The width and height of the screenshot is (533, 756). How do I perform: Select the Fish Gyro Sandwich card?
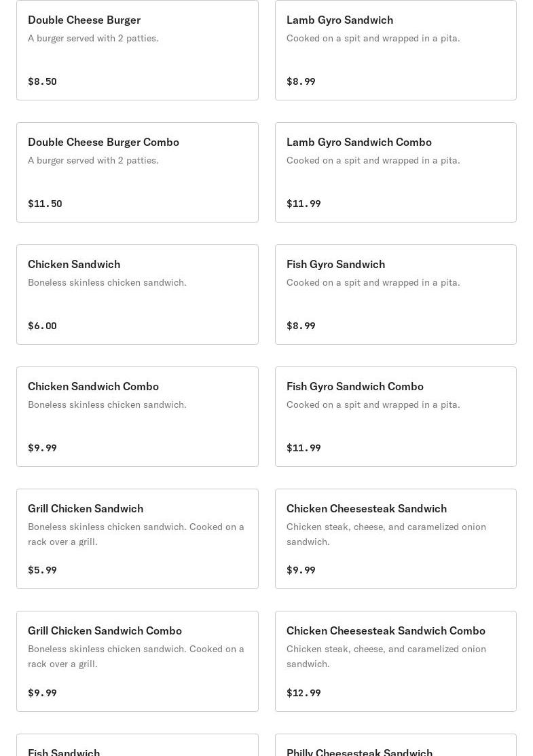(x=395, y=295)
